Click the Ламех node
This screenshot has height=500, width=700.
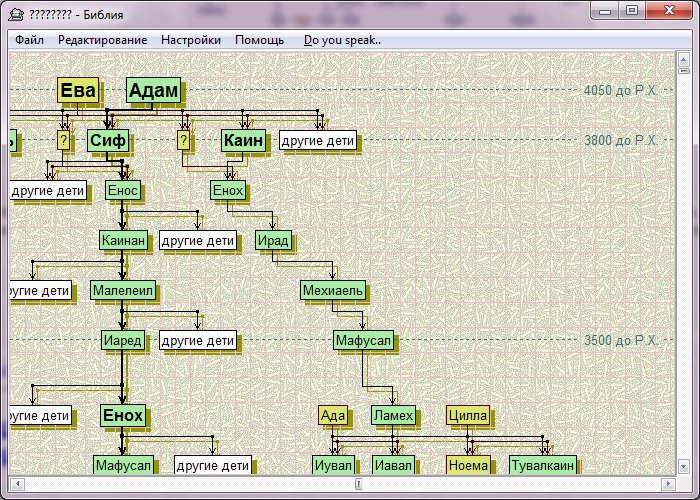pyautogui.click(x=392, y=415)
